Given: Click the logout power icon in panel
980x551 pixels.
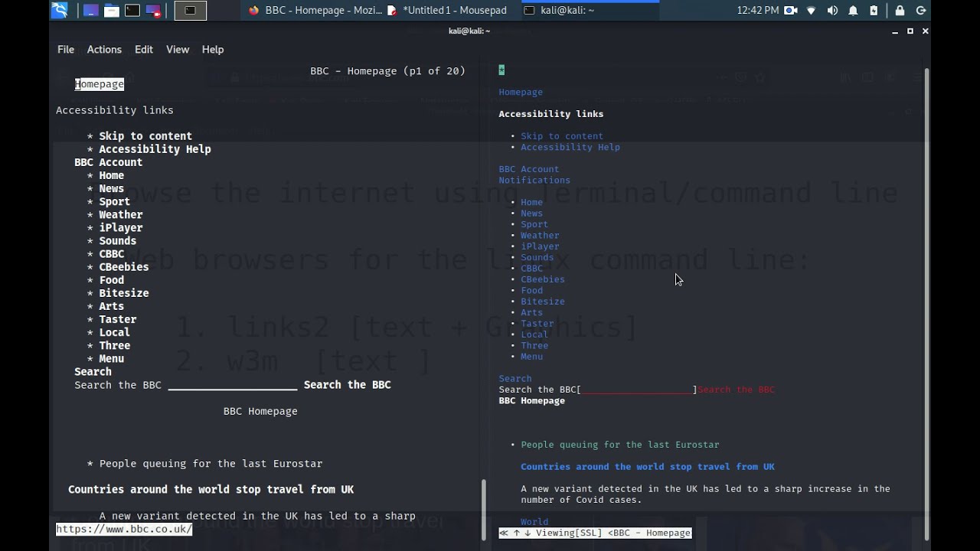Looking at the screenshot, I should (x=921, y=10).
